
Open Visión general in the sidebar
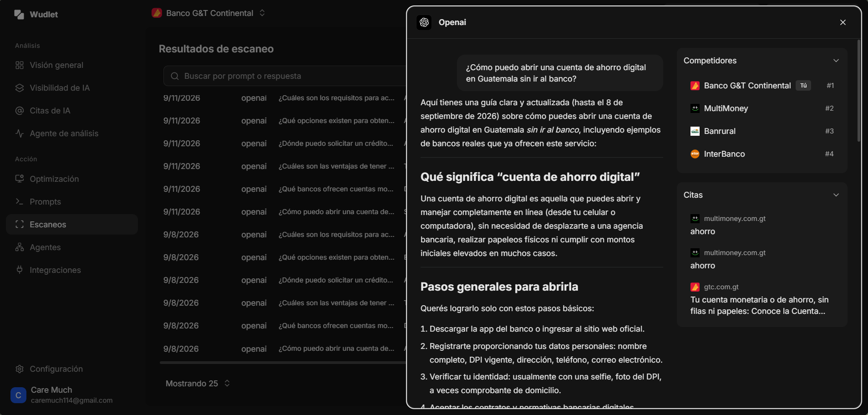(72, 65)
